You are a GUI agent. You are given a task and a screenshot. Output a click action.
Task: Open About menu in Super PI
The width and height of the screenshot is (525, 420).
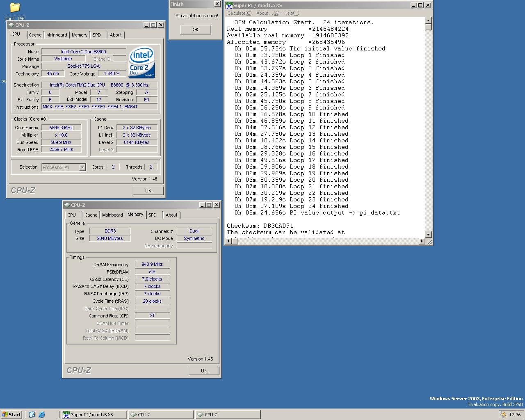tap(268, 13)
